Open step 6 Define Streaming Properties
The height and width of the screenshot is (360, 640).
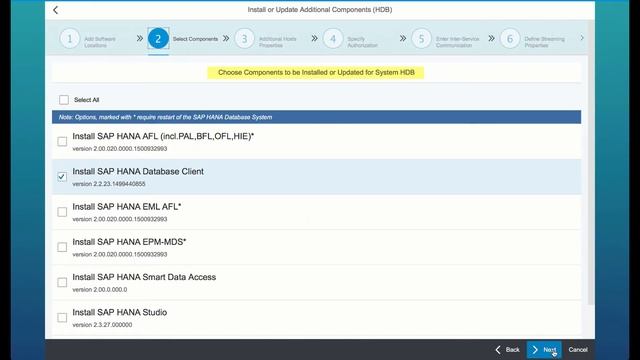(510, 39)
